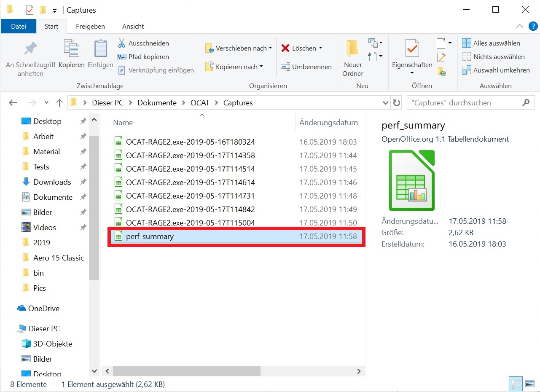The height and width of the screenshot is (392, 540).
Task: Open the new item dropdown icon
Action: pyautogui.click(x=375, y=43)
